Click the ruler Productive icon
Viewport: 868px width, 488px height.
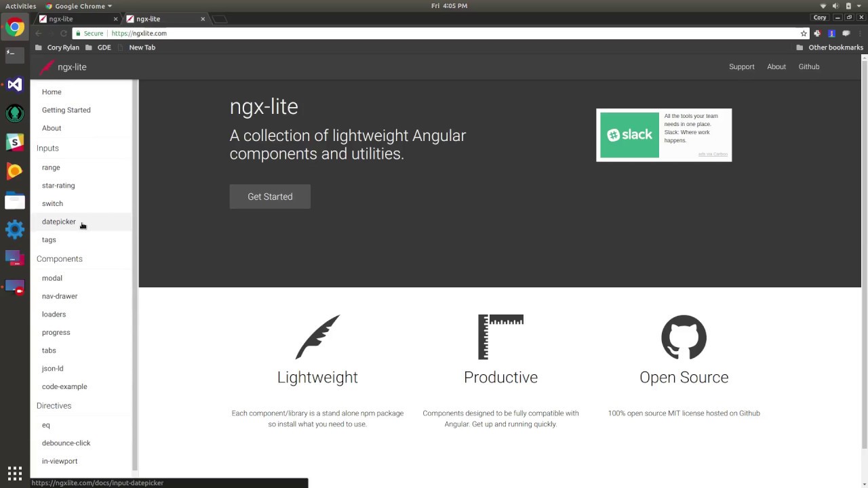pos(500,337)
